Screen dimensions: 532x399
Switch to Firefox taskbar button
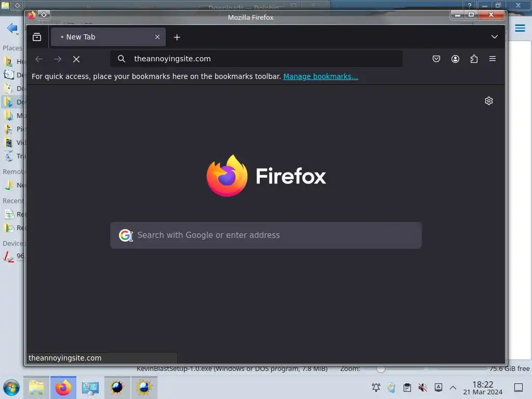[63, 388]
